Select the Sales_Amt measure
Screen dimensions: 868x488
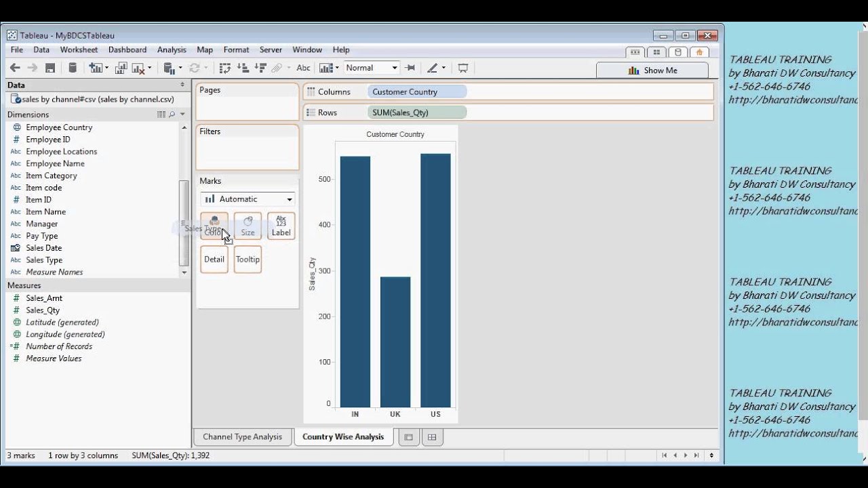(x=44, y=298)
